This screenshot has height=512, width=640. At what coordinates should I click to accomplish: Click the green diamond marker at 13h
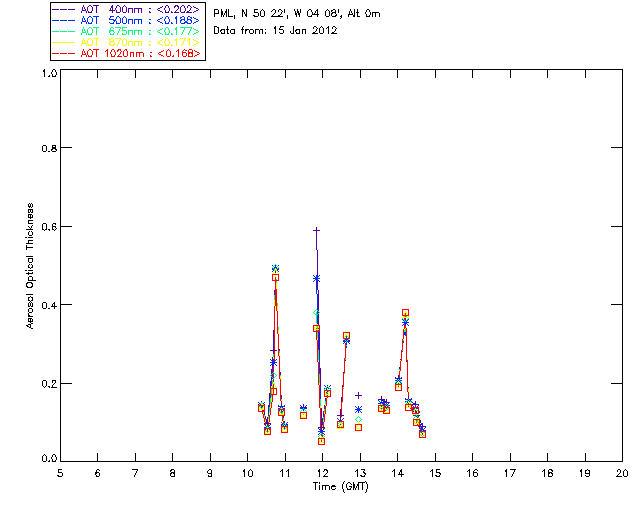click(358, 419)
